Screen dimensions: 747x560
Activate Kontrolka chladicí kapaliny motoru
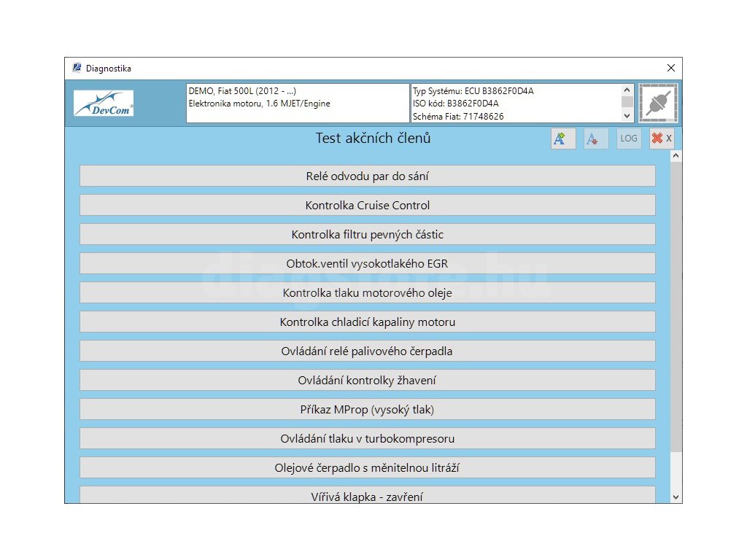tap(368, 322)
